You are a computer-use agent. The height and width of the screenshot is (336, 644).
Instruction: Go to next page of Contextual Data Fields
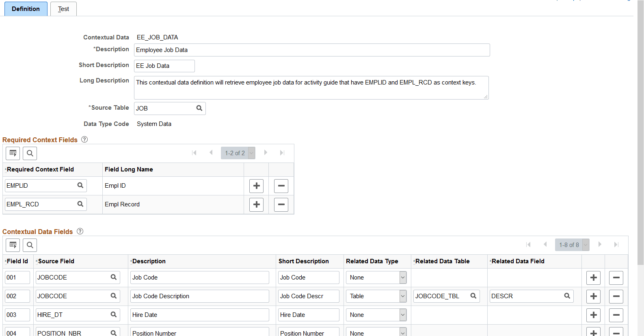(600, 245)
